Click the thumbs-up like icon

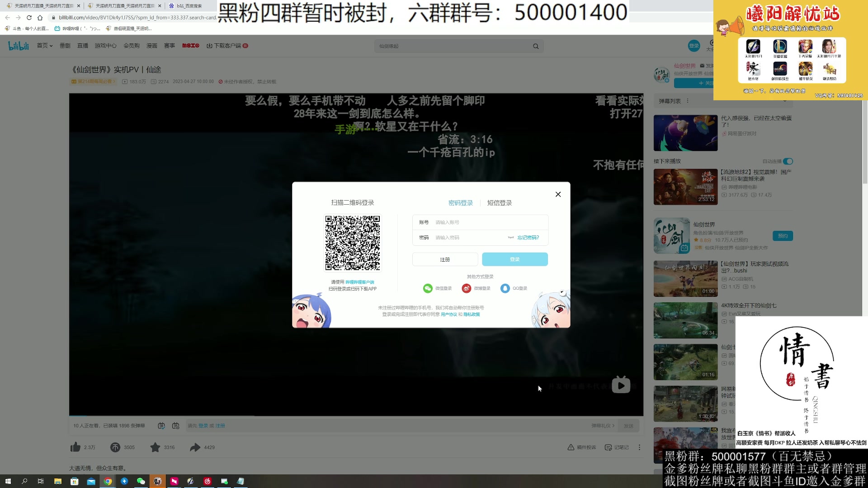75,447
